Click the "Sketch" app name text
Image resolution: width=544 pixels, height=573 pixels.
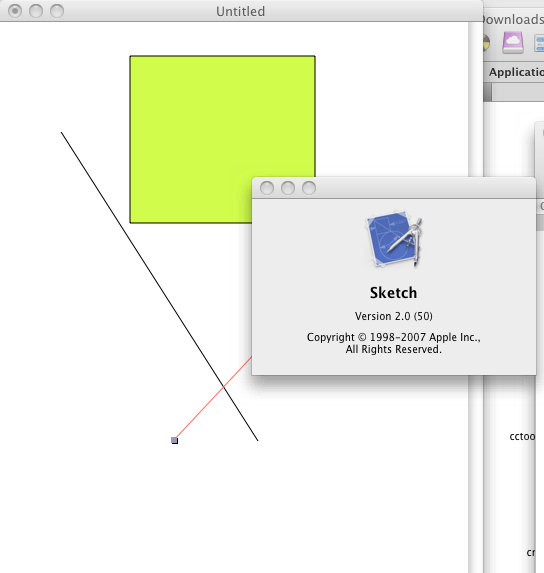393,293
